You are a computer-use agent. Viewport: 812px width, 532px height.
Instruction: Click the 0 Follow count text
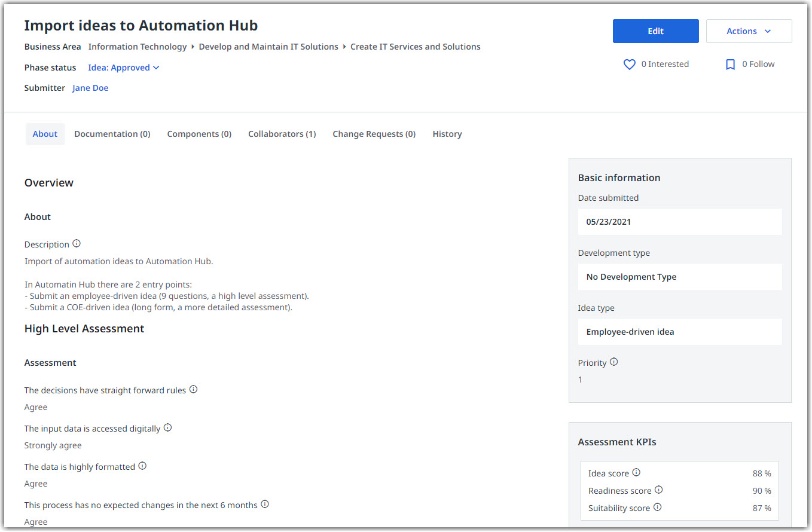[758, 64]
